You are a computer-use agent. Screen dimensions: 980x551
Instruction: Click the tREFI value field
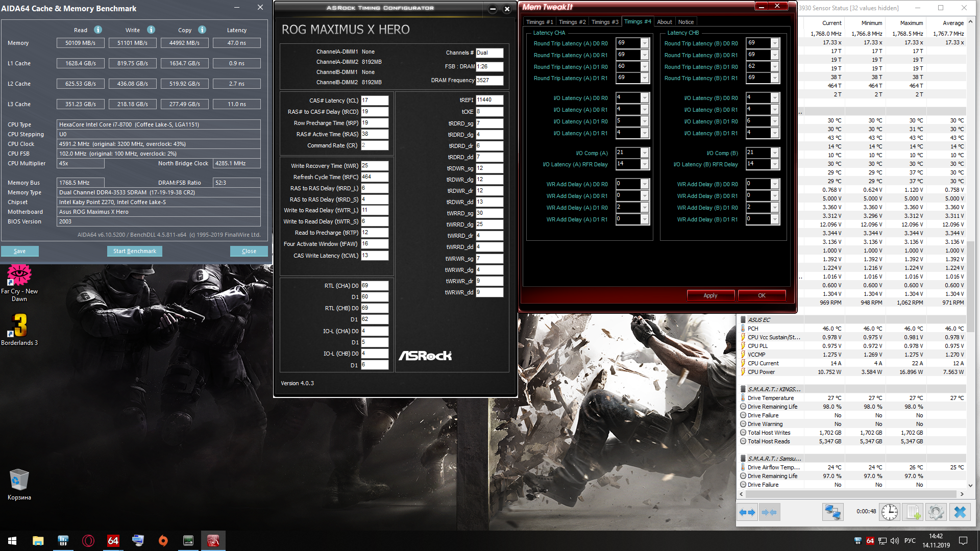tap(489, 100)
